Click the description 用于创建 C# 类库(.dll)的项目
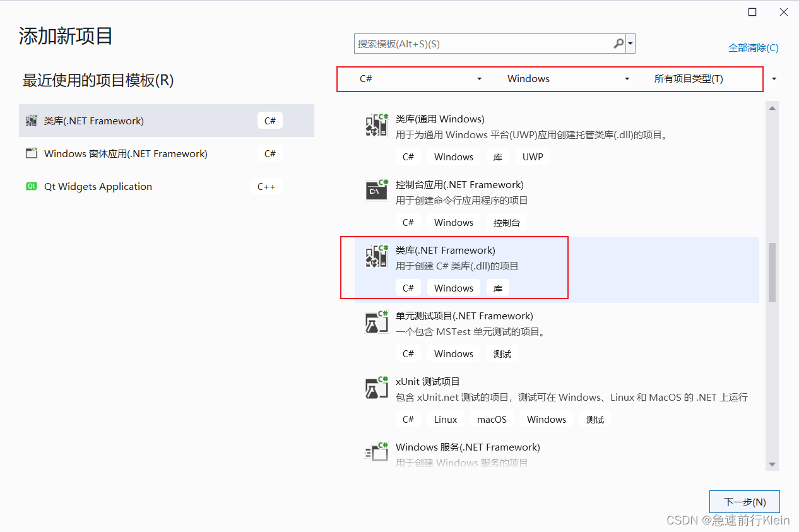The width and height of the screenshot is (799, 532). (458, 266)
